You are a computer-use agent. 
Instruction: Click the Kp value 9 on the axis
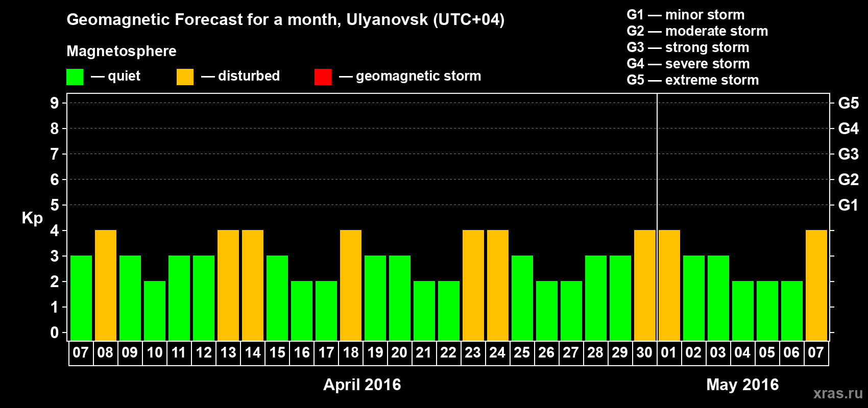[55, 103]
